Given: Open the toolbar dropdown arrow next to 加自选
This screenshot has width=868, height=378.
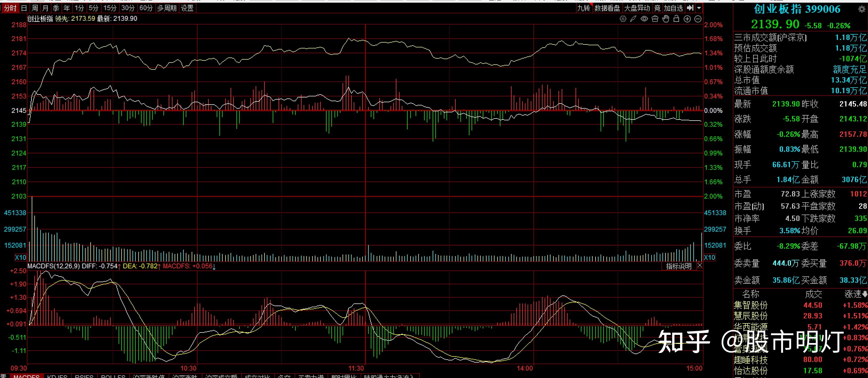Looking at the screenshot, I should (x=699, y=8).
